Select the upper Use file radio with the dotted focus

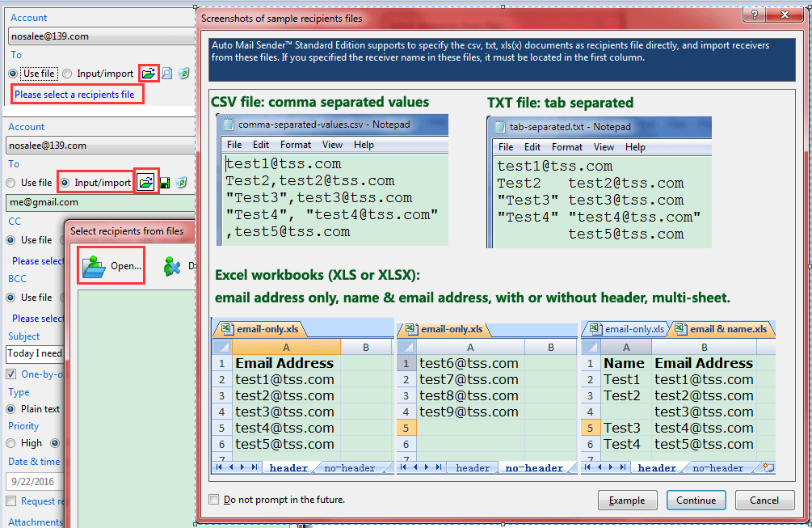tap(13, 74)
